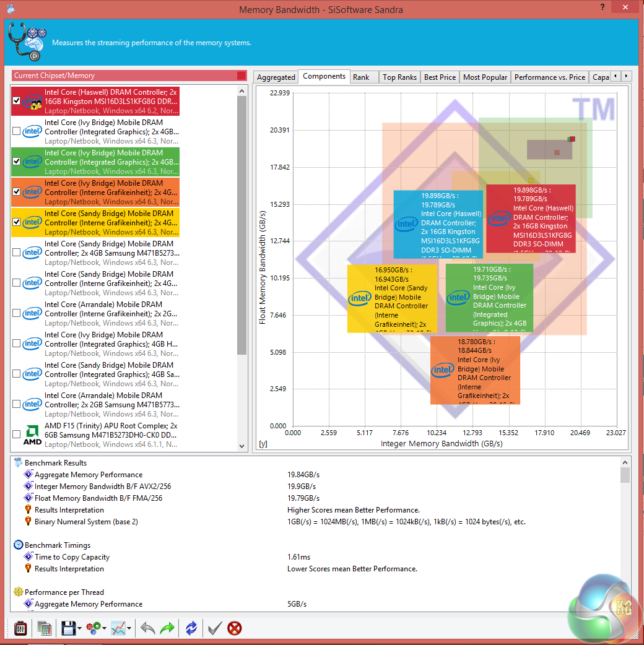Click the gears icon beside Performance per Thread
This screenshot has height=645, width=644.
pos(18,592)
